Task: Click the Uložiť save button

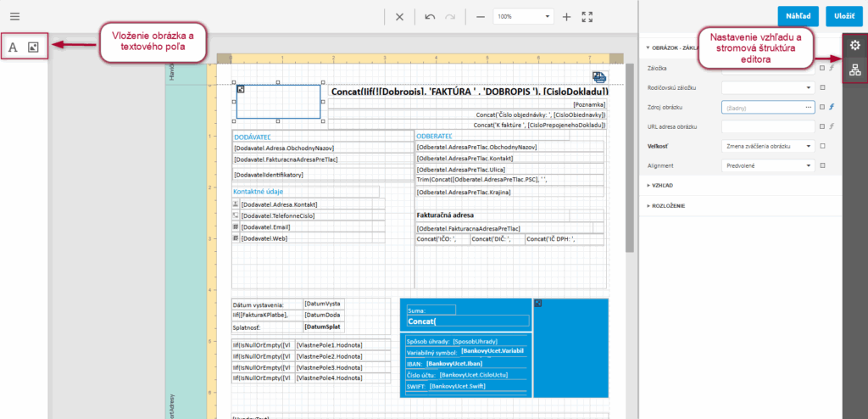Action: [x=843, y=16]
